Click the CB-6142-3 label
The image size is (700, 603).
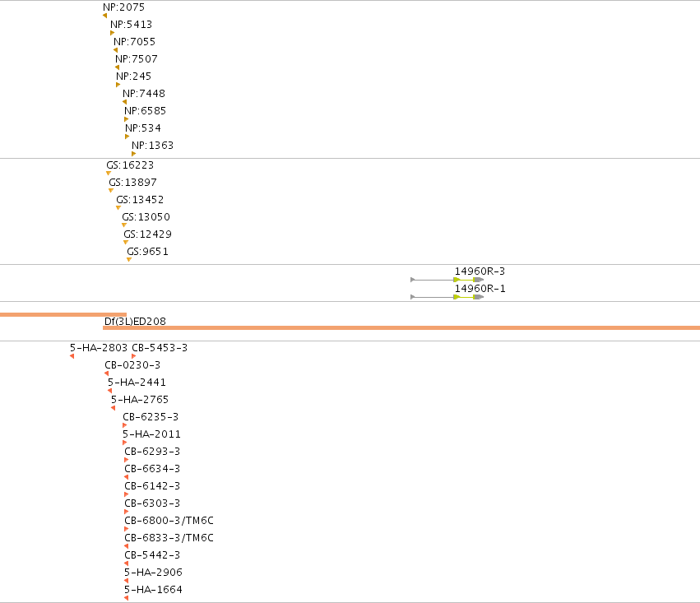[152, 486]
